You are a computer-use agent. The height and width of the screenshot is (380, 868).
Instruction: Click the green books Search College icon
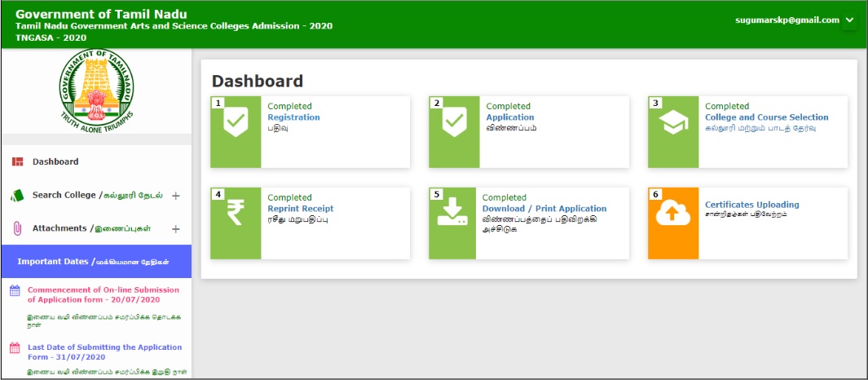pos(17,196)
